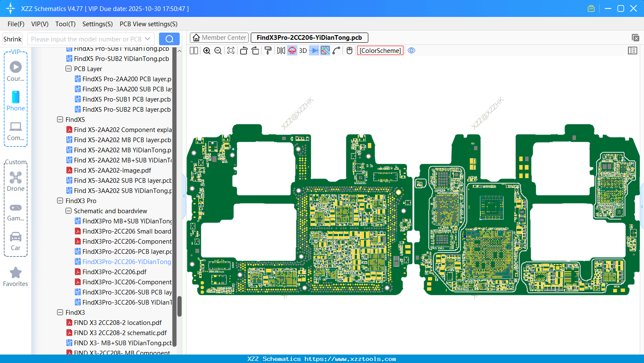Image resolution: width=644 pixels, height=363 pixels.
Task: Click the zoom in magnifier icon
Action: tap(207, 51)
